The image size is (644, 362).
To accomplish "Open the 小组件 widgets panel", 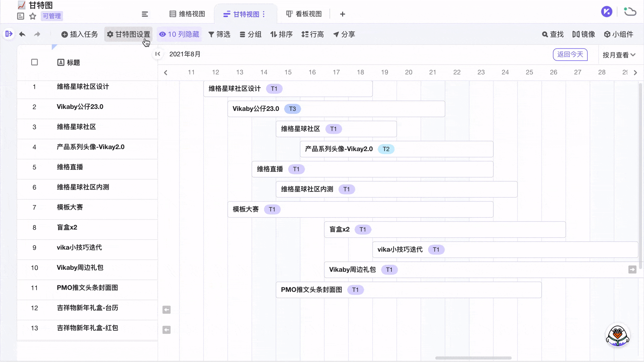I will click(x=619, y=34).
